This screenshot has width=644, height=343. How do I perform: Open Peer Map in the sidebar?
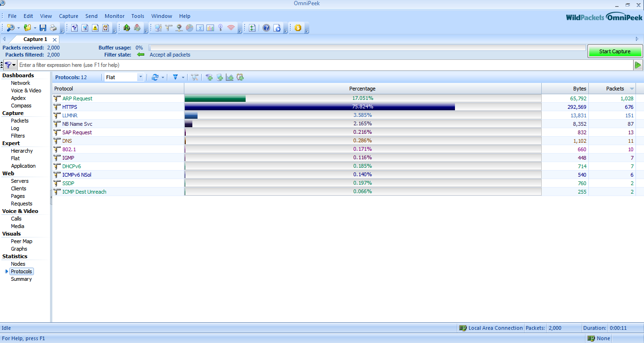[x=22, y=241]
